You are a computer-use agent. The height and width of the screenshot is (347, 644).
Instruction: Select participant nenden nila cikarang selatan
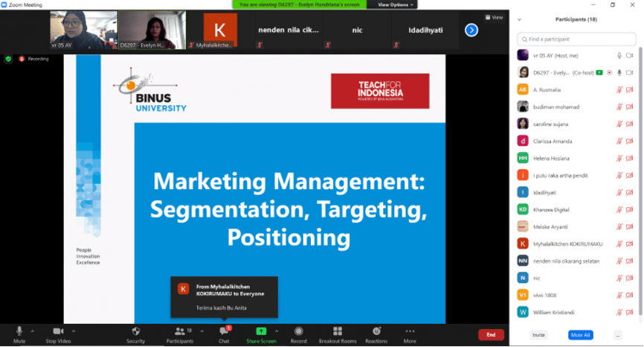(576, 261)
